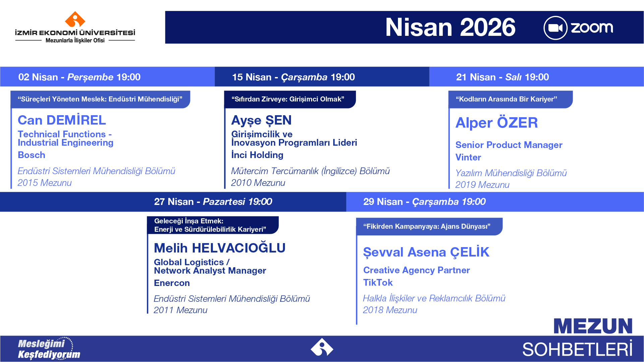Image resolution: width=644 pixels, height=362 pixels.
Task: Click the Zoom camera icon
Action: [555, 28]
